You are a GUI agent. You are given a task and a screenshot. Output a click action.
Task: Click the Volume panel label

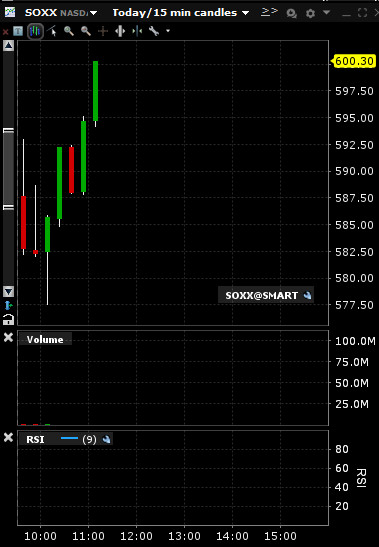click(x=45, y=339)
